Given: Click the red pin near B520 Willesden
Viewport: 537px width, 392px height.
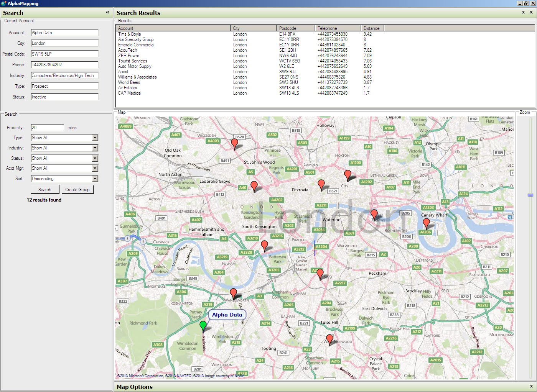Looking at the screenshot, I should (235, 144).
